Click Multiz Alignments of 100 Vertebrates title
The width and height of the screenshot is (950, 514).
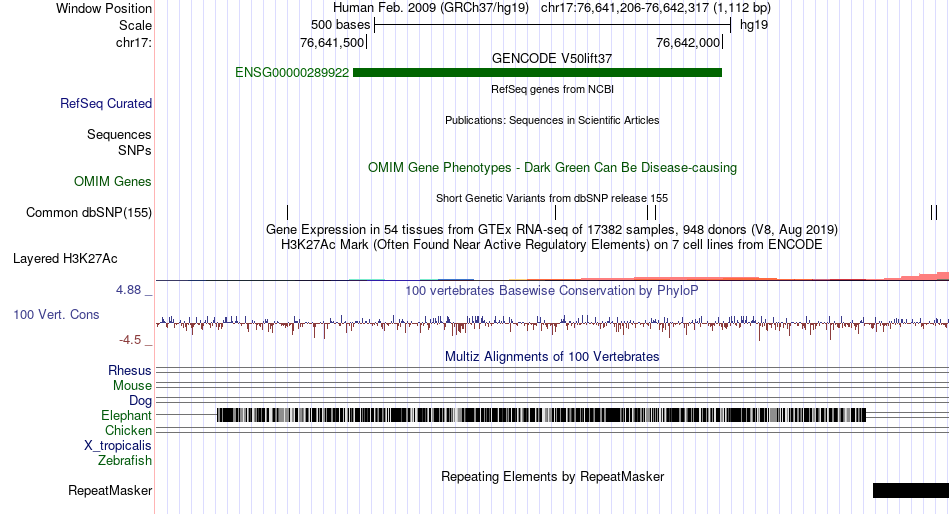pyautogui.click(x=552, y=356)
